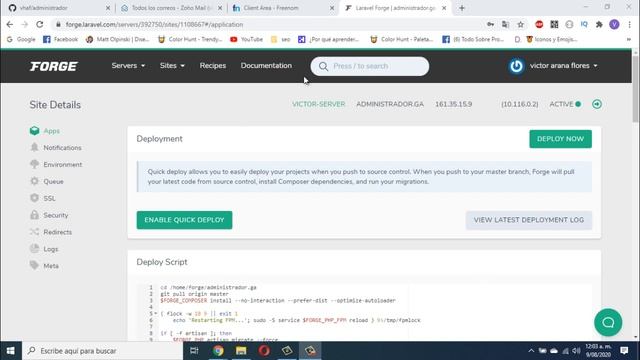Reload the page in browser
640x360 pixels.
[x=40, y=24]
